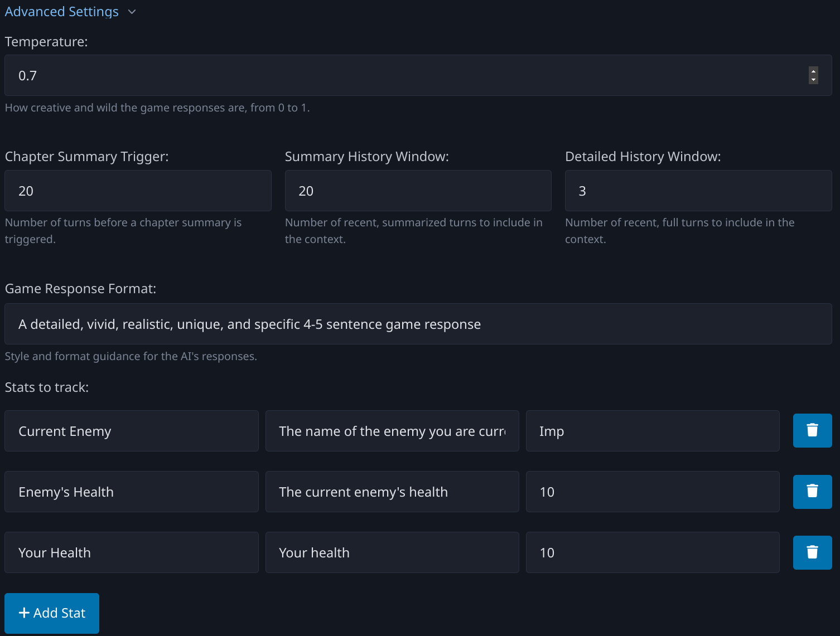This screenshot has height=636, width=840.
Task: Click the Detailed History Window field
Action: click(x=698, y=191)
